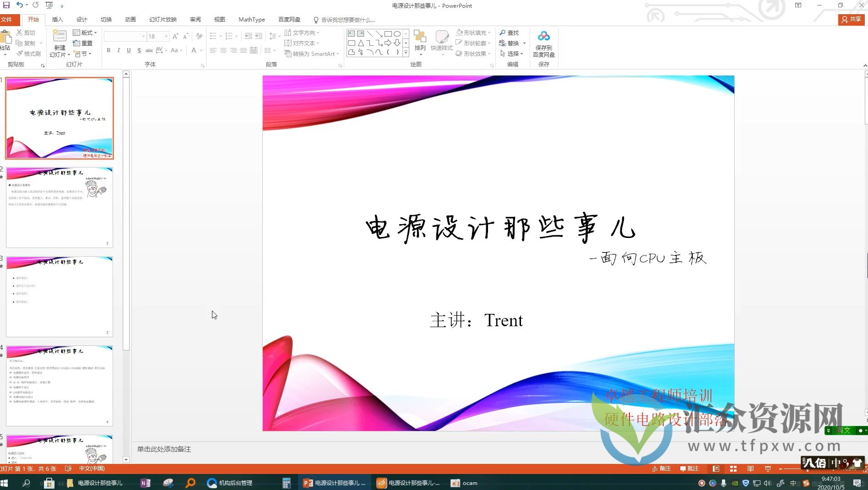Open the MathType menu tab
Screen dimensions: 868x490
click(251, 19)
